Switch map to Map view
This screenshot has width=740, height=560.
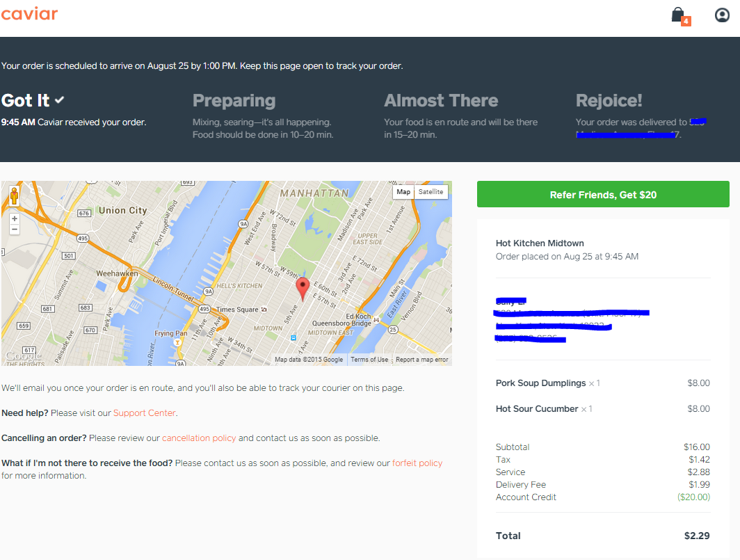(x=403, y=192)
